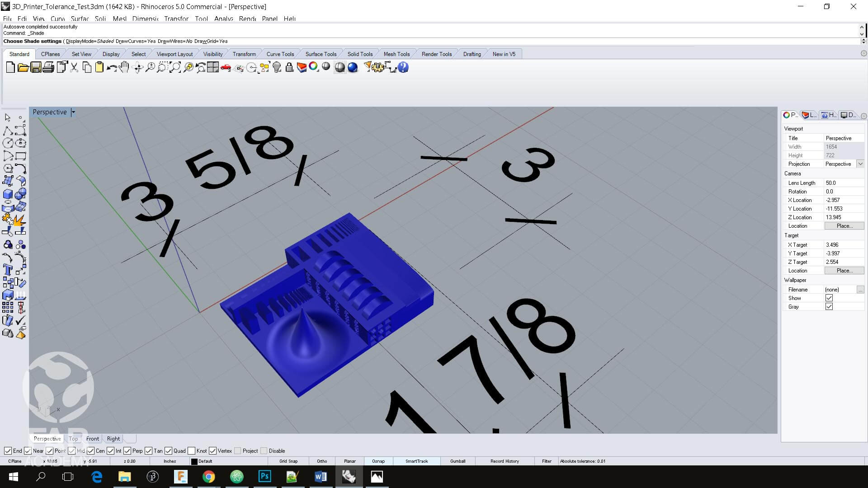The image size is (868, 488).
Task: Switch to the Top viewport tab
Action: pyautogui.click(x=73, y=439)
